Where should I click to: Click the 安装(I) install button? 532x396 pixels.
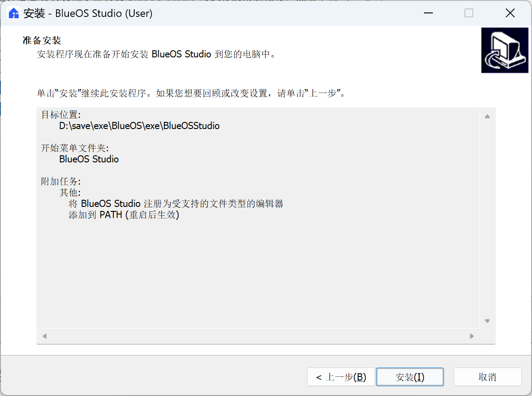[x=410, y=377]
